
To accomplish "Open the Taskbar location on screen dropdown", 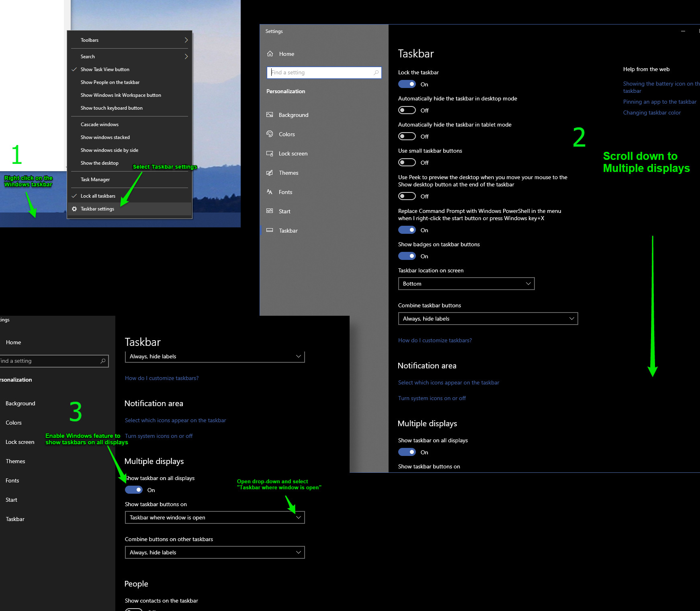I will pos(466,284).
